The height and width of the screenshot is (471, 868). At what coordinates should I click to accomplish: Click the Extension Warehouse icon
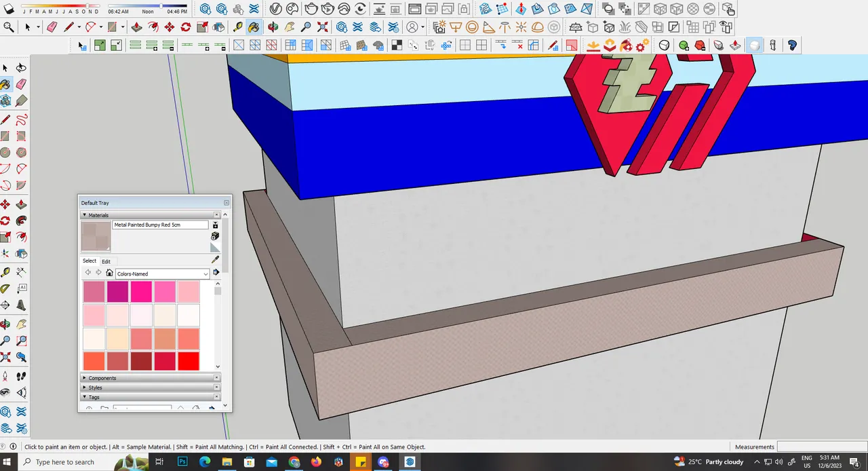pyautogui.click(x=359, y=27)
